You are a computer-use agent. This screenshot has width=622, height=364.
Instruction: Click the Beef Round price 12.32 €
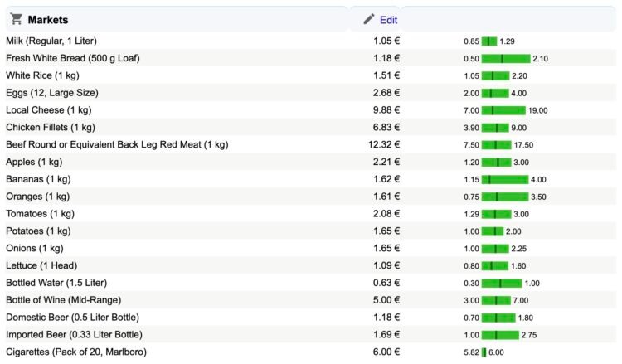click(384, 145)
